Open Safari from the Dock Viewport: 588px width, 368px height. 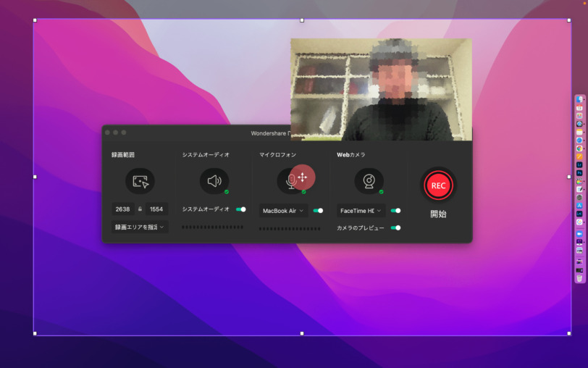[x=579, y=141]
